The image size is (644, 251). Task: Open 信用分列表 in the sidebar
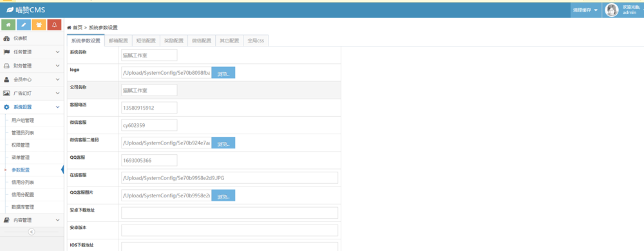[23, 183]
